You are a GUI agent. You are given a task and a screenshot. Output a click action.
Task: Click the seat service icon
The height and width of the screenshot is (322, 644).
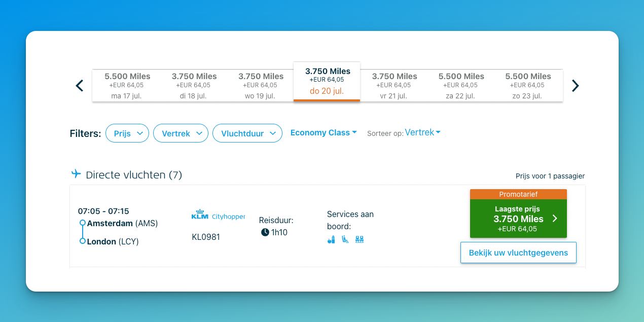click(345, 239)
